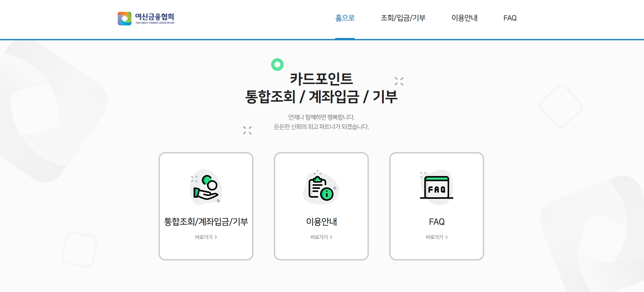Image resolution: width=644 pixels, height=292 pixels.
Task: Click the text '든든한 신뢰의 최고 파트너가 되겠습니다.'
Action: pyautogui.click(x=321, y=127)
